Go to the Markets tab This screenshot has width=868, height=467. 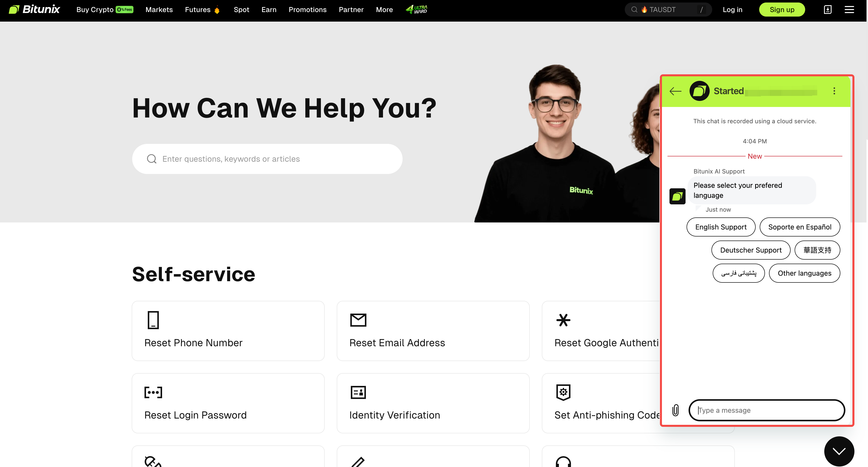pyautogui.click(x=159, y=10)
